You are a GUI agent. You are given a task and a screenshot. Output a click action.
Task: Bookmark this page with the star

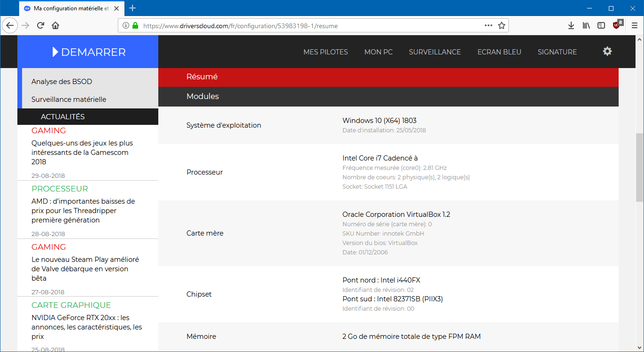(502, 26)
